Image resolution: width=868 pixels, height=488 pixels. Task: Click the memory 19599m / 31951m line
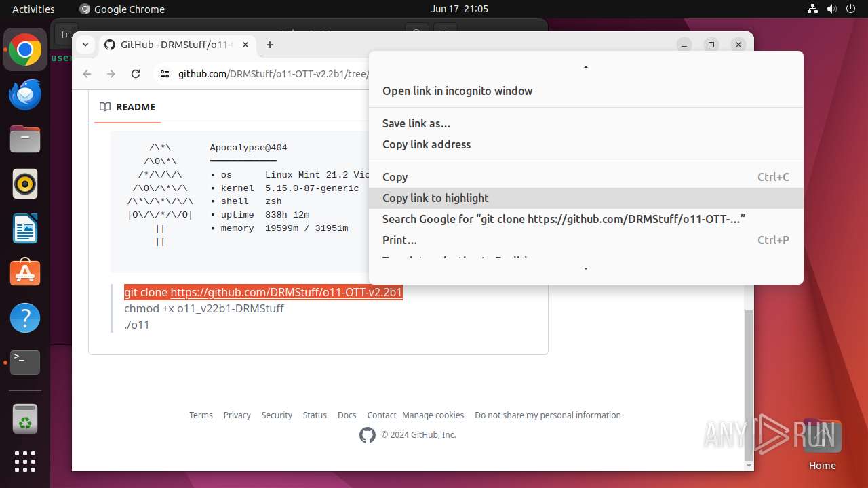pyautogui.click(x=279, y=228)
